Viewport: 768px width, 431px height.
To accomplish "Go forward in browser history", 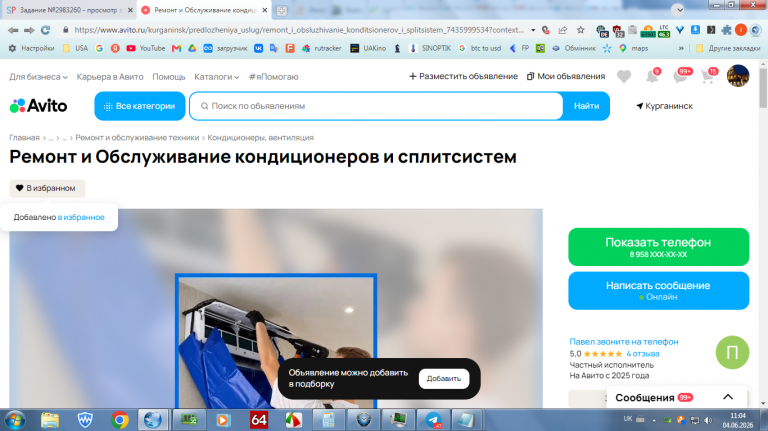I will click(29, 30).
